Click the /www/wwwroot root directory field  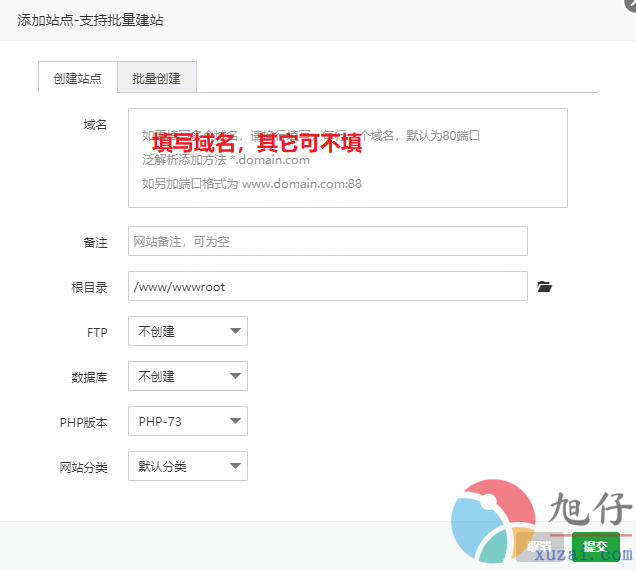[x=327, y=286]
